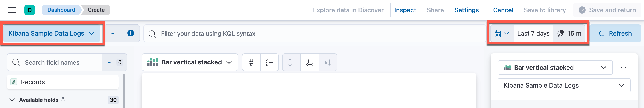Open the calendar quick date menu
This screenshot has height=108, width=644.
pos(502,33)
